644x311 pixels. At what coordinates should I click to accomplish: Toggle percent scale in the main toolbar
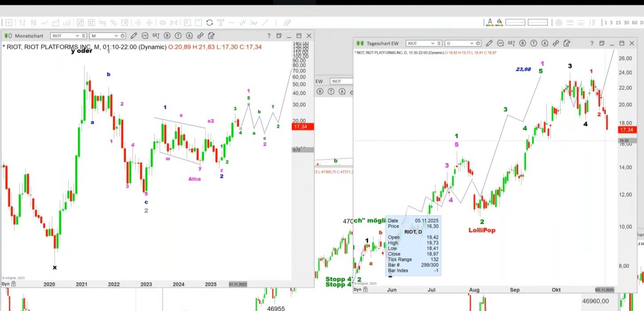[114, 23]
